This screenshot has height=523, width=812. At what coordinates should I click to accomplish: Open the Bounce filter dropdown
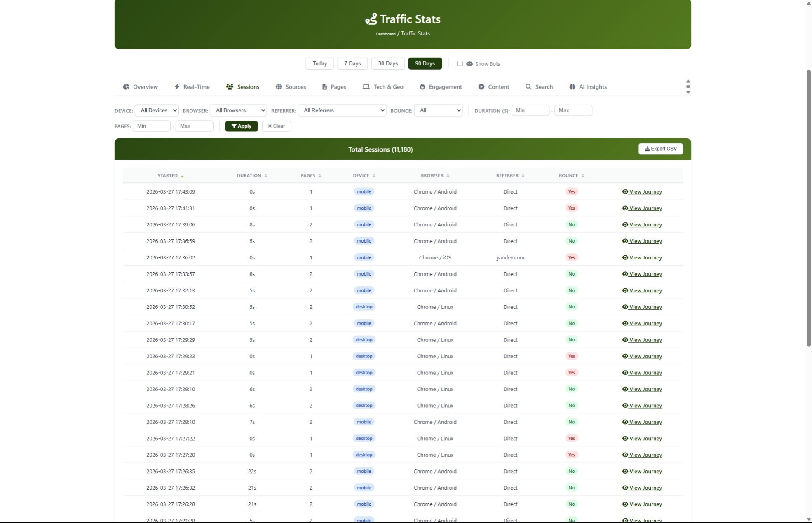click(x=438, y=110)
